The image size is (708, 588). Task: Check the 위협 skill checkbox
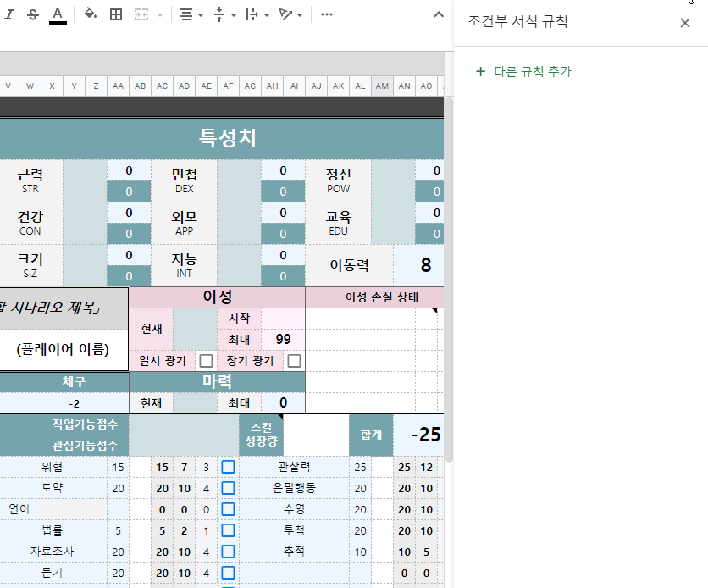[x=228, y=467]
